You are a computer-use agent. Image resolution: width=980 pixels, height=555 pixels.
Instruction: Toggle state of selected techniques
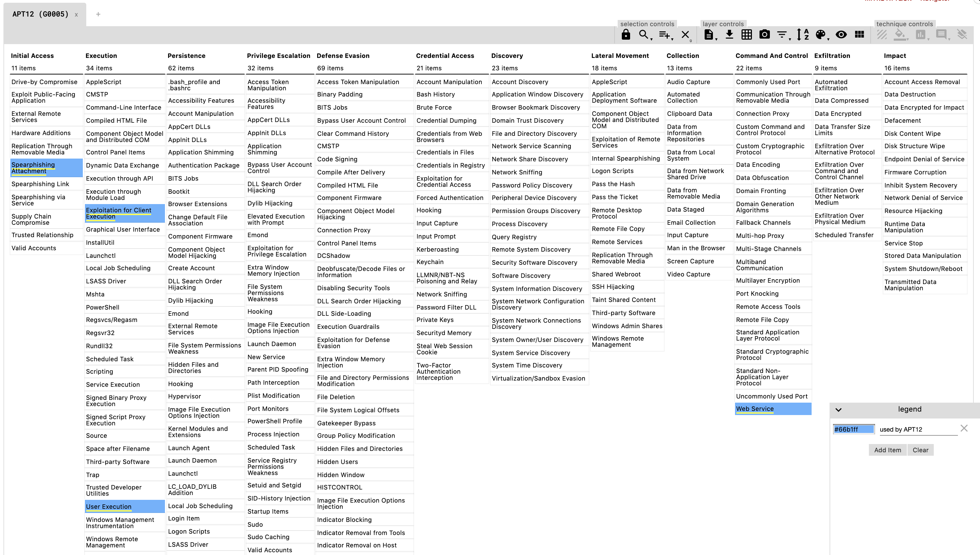(x=882, y=35)
